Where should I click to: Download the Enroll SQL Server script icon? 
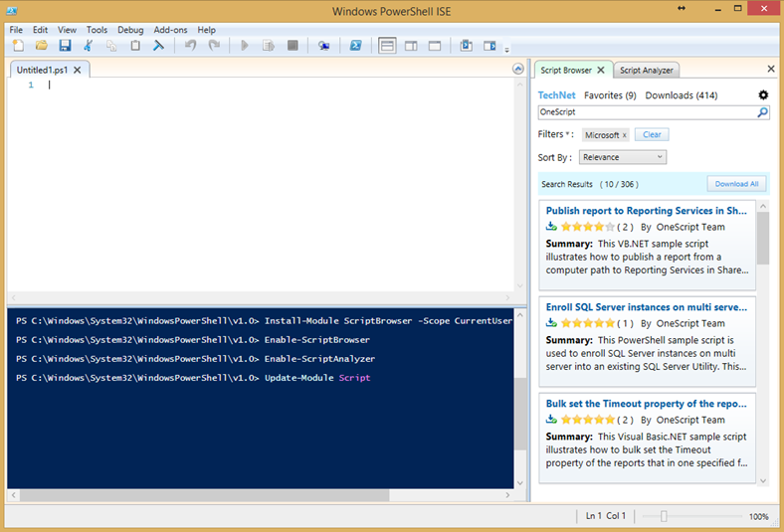tap(551, 323)
